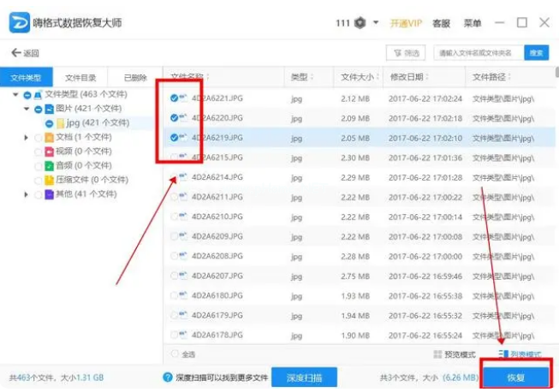This screenshot has width=559, height=392.
Task: Check the box for 4D2A6215.JPG
Action: 174,157
